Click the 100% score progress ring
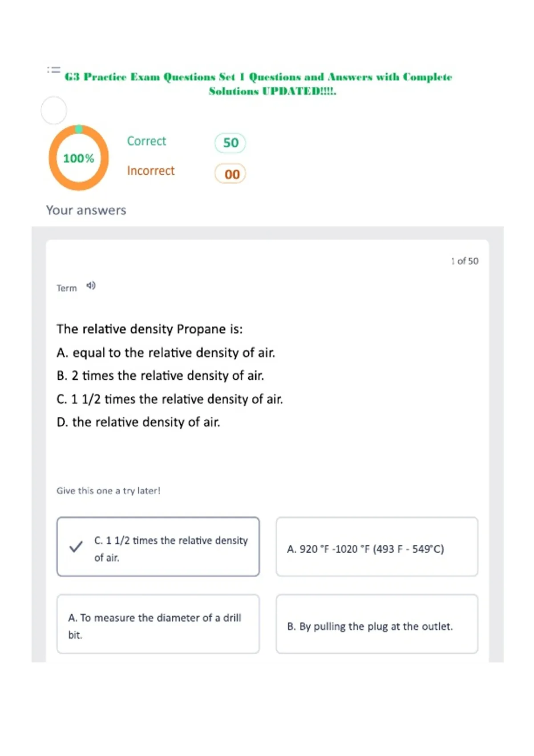The image size is (534, 756). [79, 158]
